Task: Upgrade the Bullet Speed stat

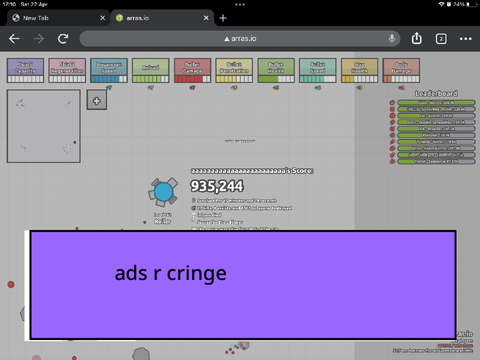Action: pos(318,70)
